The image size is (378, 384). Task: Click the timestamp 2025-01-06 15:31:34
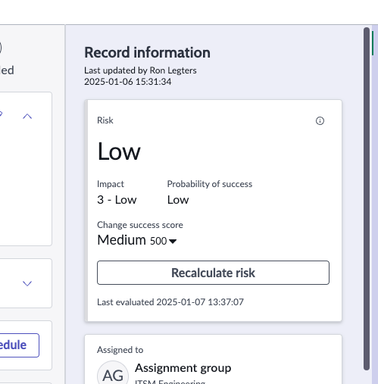coord(128,82)
